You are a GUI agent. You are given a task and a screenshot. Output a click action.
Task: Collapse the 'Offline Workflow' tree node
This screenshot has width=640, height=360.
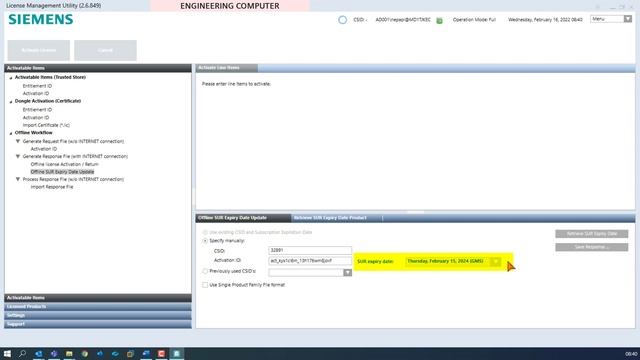pos(11,133)
